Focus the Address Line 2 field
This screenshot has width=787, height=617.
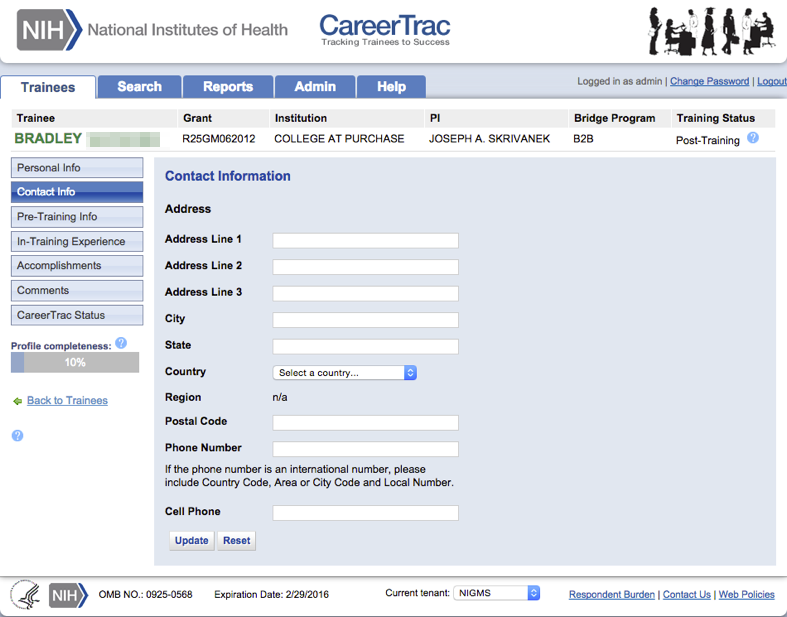365,267
